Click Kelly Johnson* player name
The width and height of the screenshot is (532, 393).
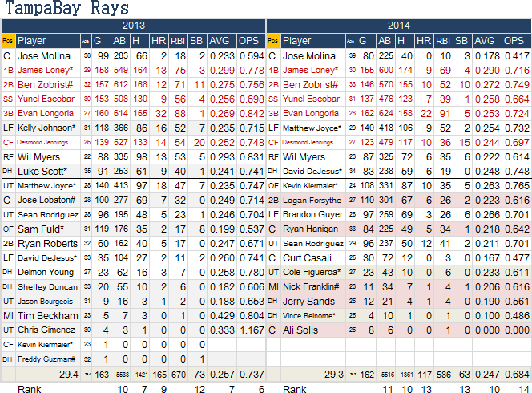pyautogui.click(x=46, y=128)
